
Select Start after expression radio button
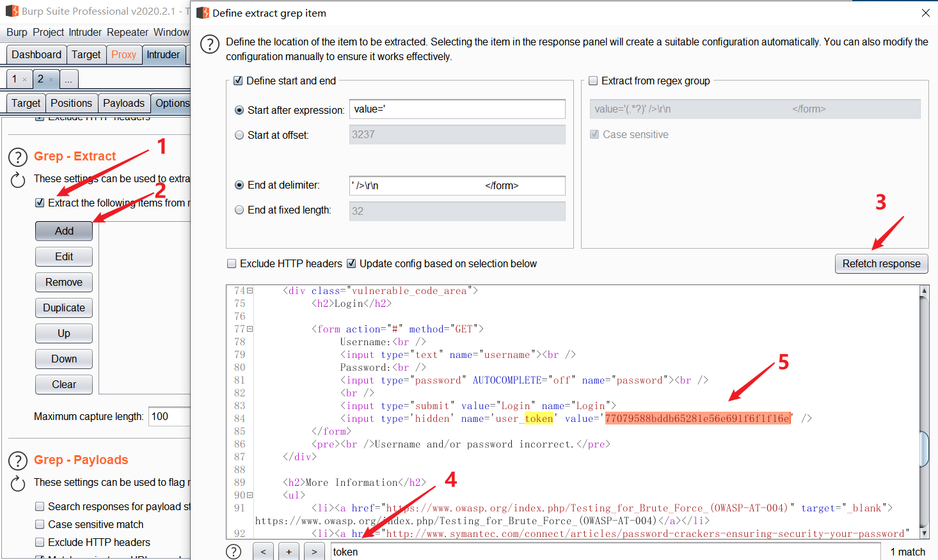239,110
